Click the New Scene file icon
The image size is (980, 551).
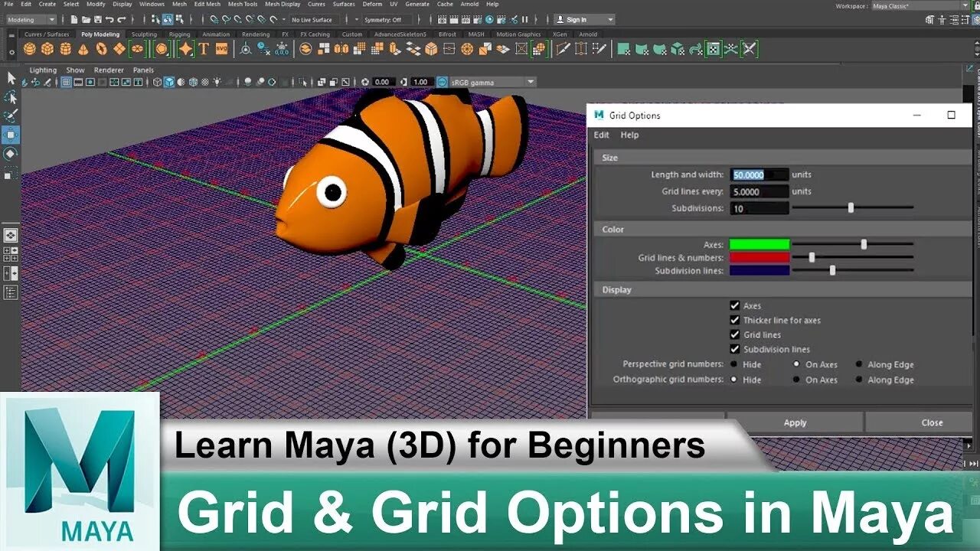(x=74, y=19)
